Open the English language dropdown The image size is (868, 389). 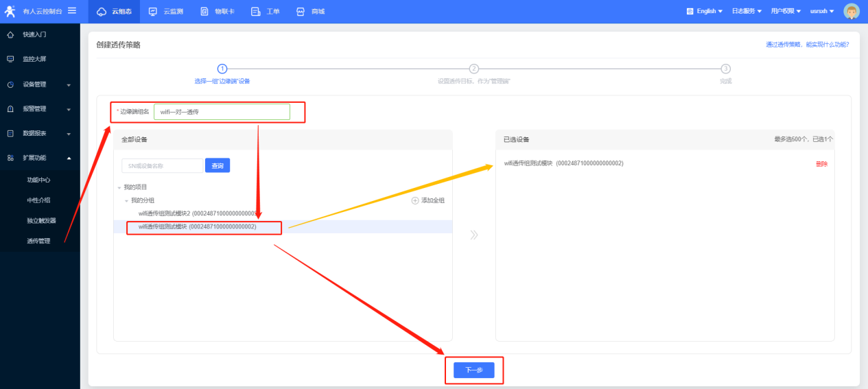705,12
